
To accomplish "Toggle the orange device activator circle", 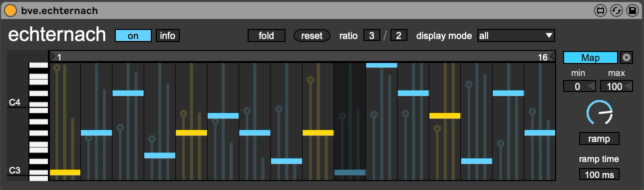I will pyautogui.click(x=10, y=10).
